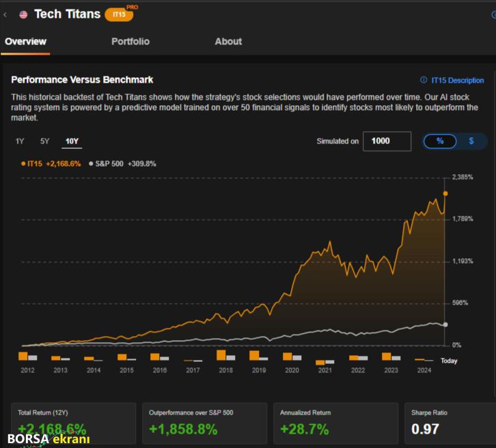Click the Total Return (12Y) card
496x448 pixels.
pos(74,423)
